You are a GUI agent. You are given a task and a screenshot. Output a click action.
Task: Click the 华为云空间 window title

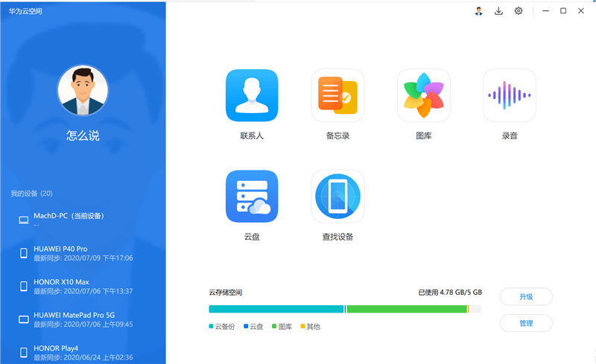[x=25, y=11]
